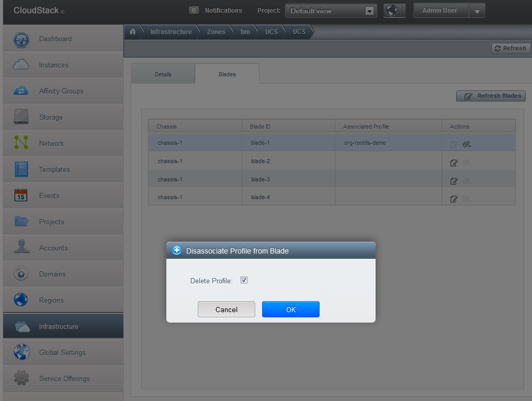Click the last UCS breadcrumb item
This screenshot has height=401, width=532.
[x=299, y=32]
